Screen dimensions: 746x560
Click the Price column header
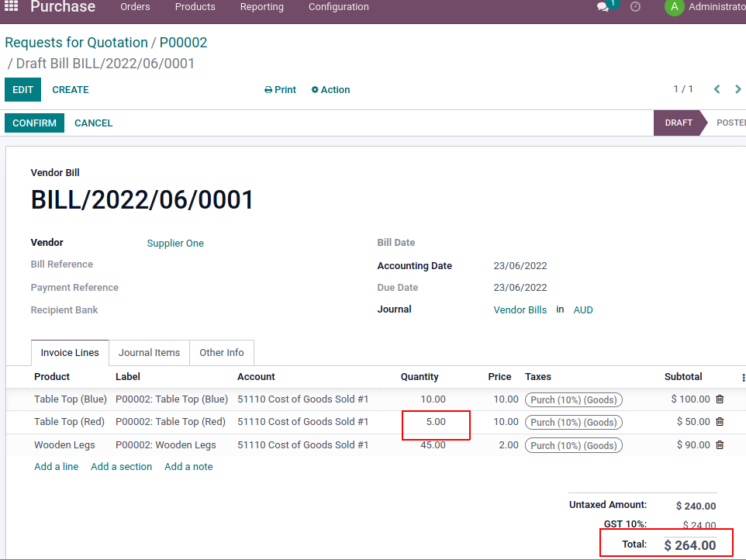point(499,377)
